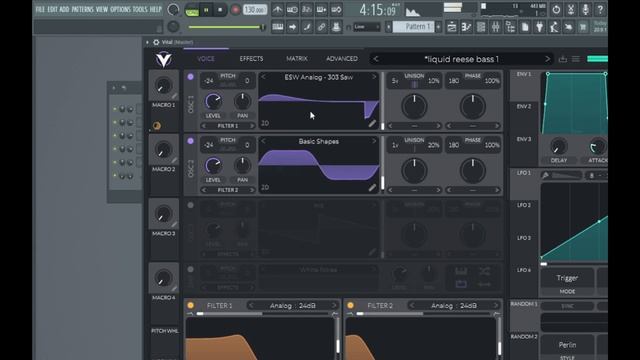Click the Macro 2 knob

coord(163,150)
